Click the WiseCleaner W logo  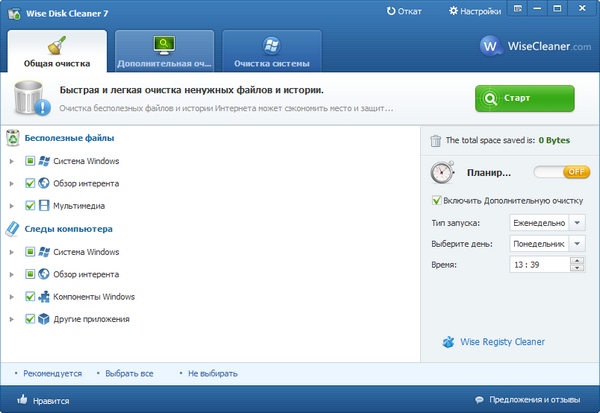pos(490,46)
